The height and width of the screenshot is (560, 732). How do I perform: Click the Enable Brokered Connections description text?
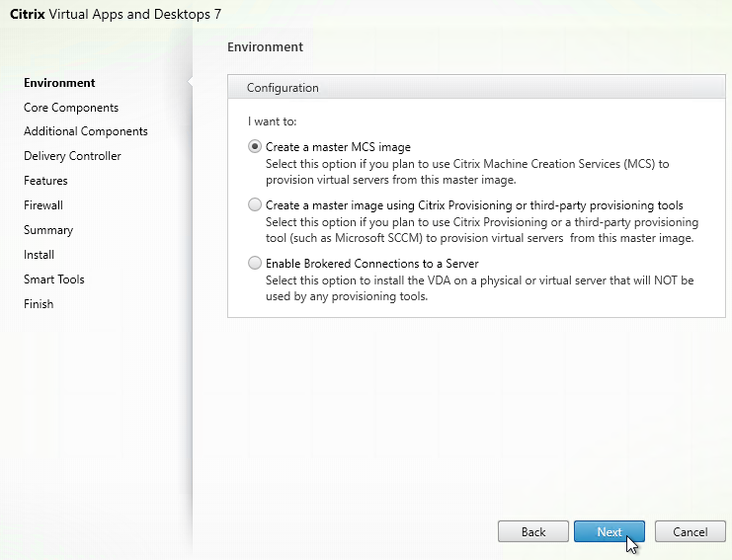[x=479, y=288]
